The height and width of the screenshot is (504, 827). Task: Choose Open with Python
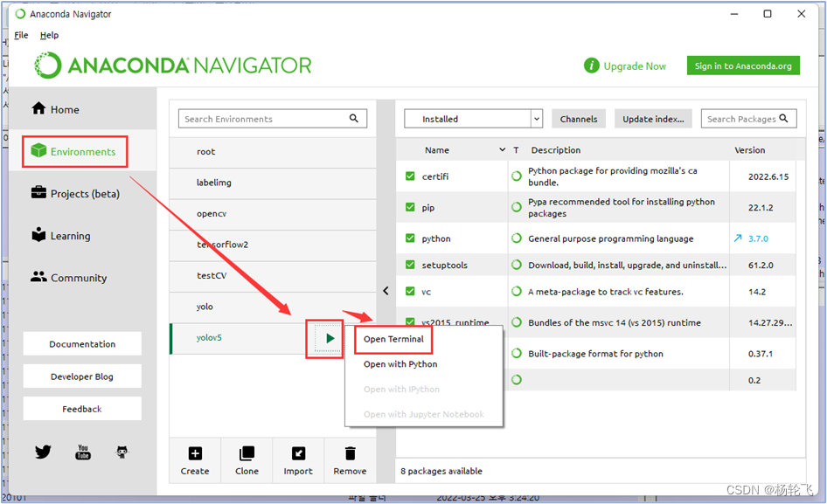pyautogui.click(x=400, y=364)
